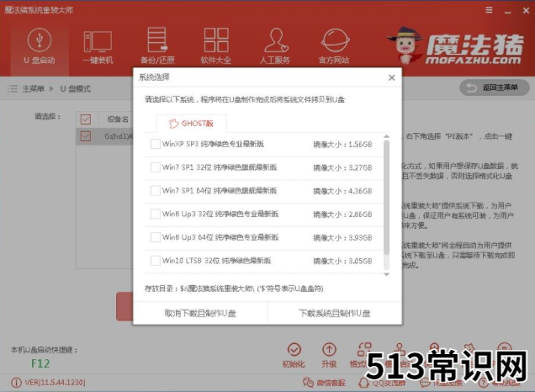Screen dimensions: 535x392
Task: Click the VER[11.5.44.1230] version text
Action: (x=55, y=383)
